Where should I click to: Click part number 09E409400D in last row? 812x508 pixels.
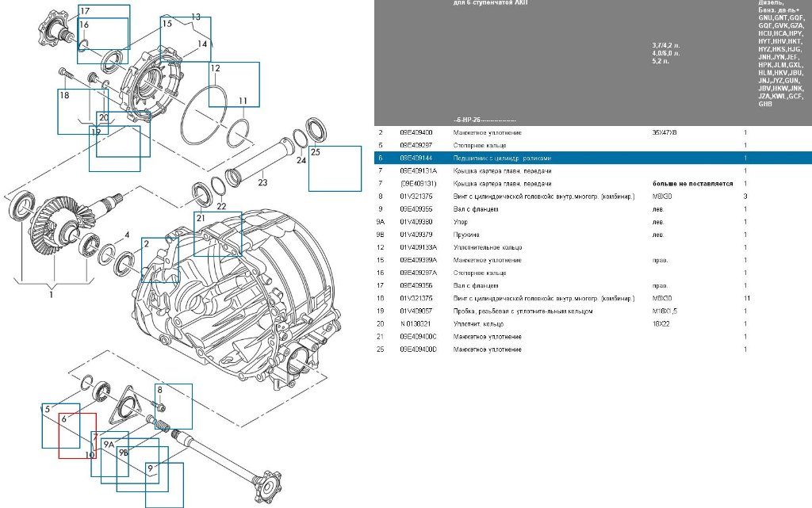pos(419,349)
